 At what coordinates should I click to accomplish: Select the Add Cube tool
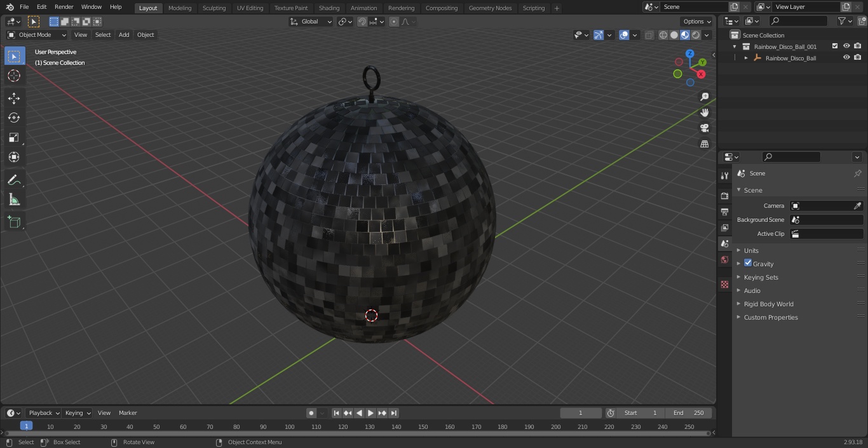coord(14,222)
